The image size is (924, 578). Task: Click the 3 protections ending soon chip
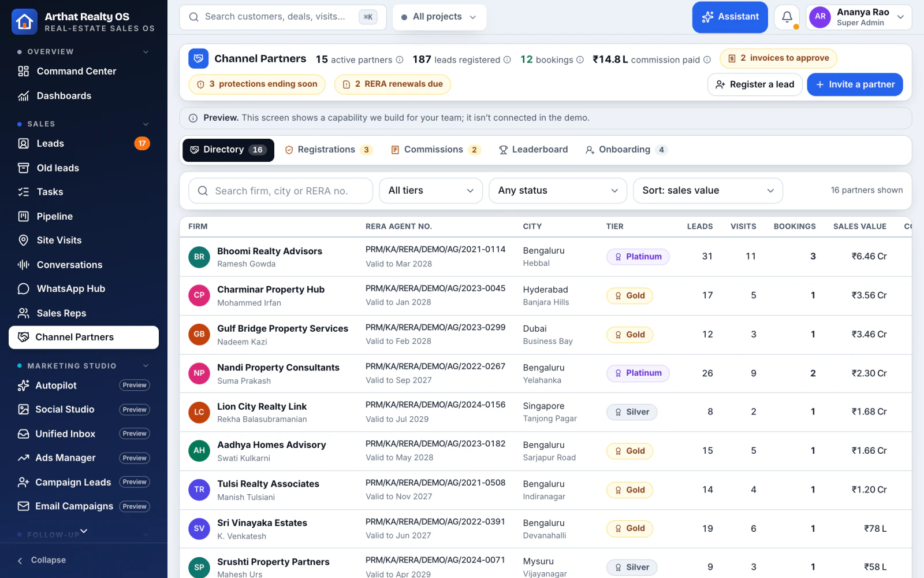point(257,84)
